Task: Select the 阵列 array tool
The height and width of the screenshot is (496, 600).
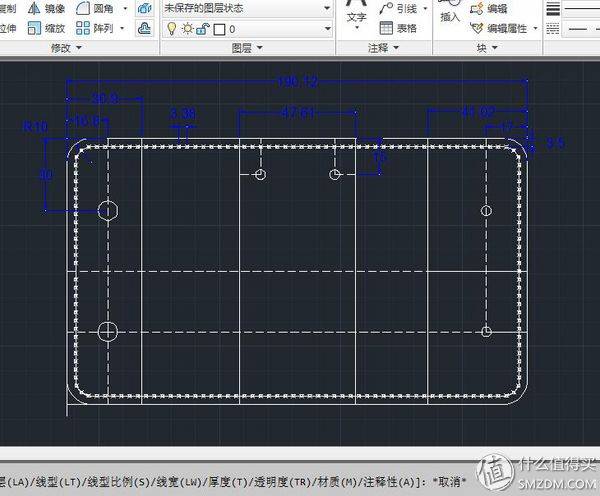Action: [95, 28]
